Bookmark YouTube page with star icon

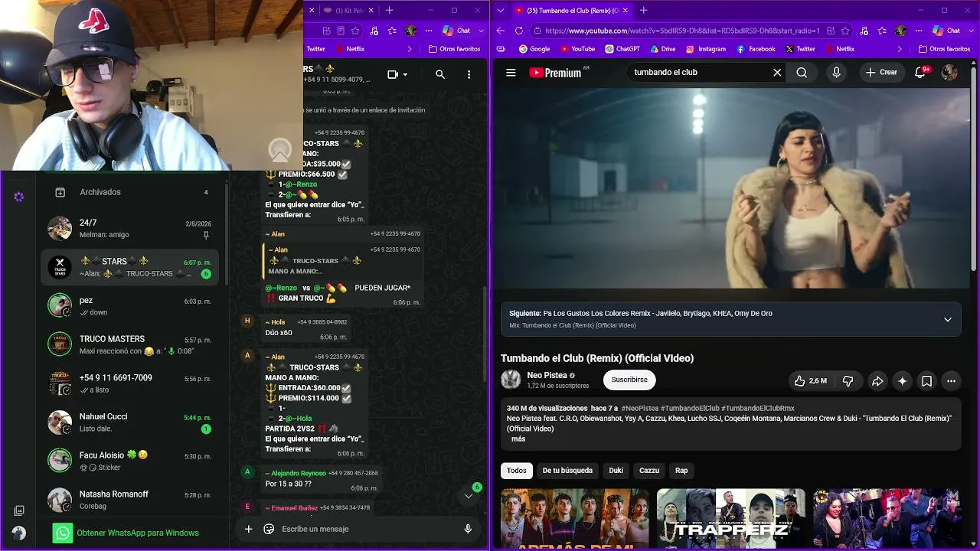click(x=845, y=31)
